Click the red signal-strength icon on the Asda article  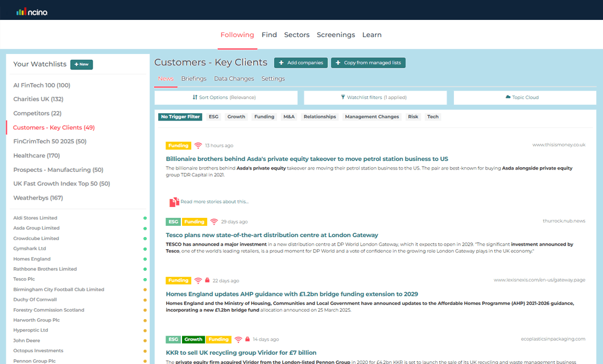click(198, 144)
